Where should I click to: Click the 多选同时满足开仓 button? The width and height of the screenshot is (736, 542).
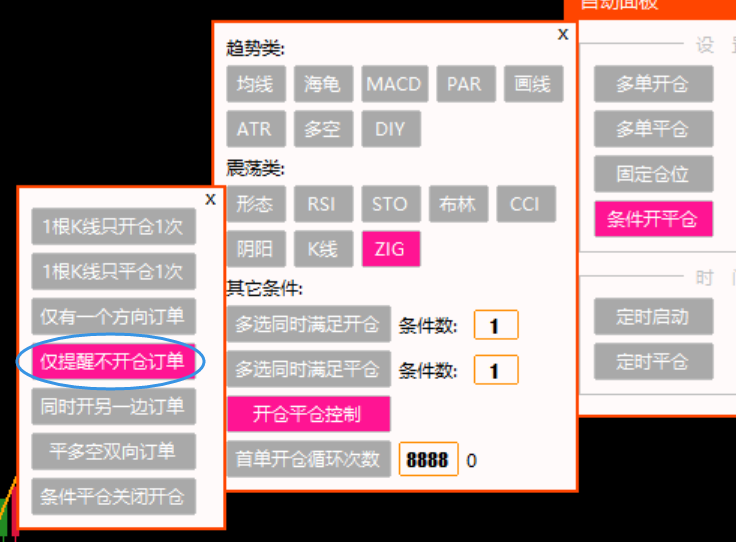[308, 325]
